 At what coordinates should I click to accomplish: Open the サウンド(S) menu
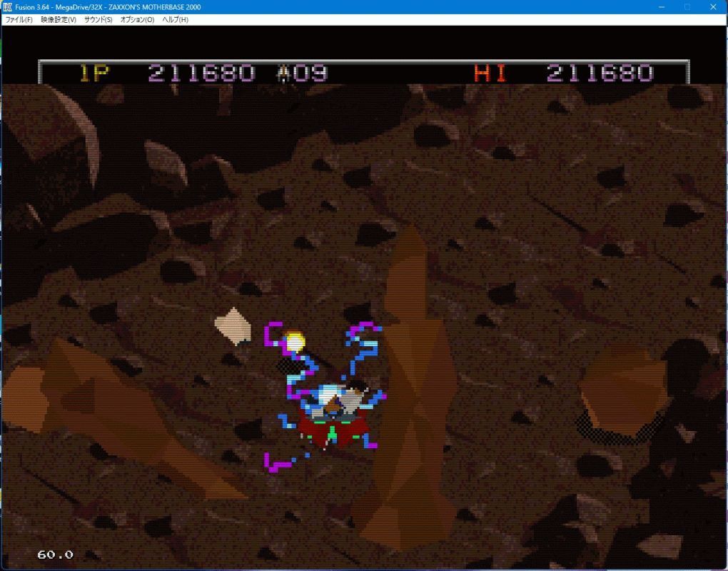[98, 20]
